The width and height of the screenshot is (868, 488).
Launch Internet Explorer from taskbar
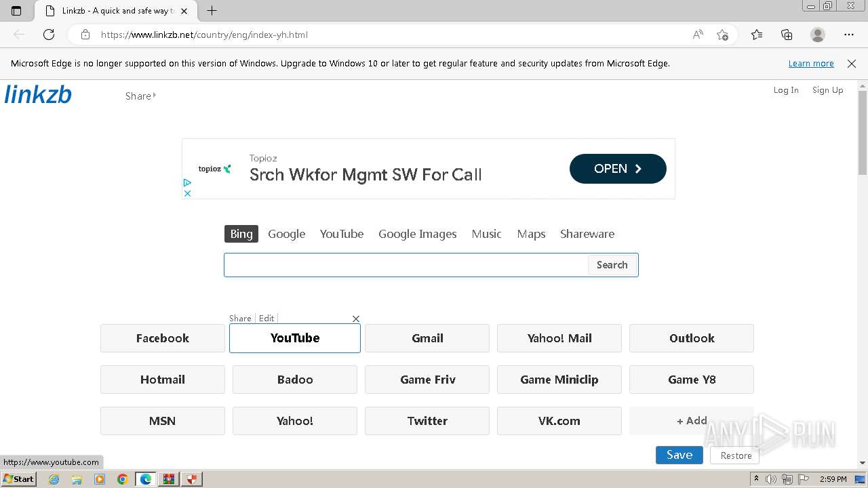[54, 479]
